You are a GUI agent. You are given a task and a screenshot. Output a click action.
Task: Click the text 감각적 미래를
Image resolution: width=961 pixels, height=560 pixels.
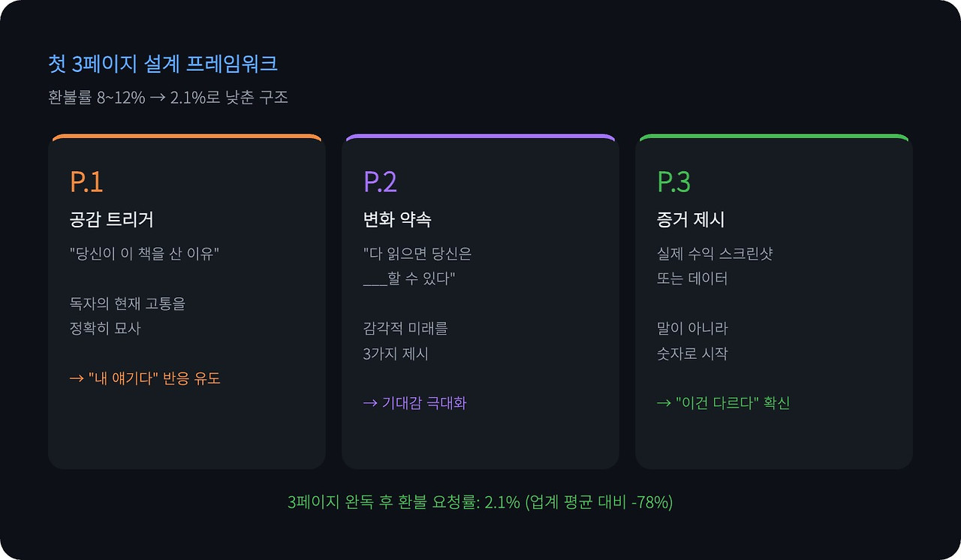coord(405,328)
